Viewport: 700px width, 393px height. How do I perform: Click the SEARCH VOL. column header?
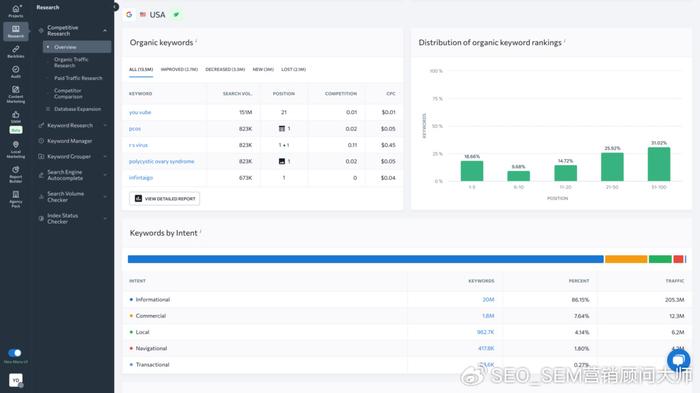tap(237, 94)
